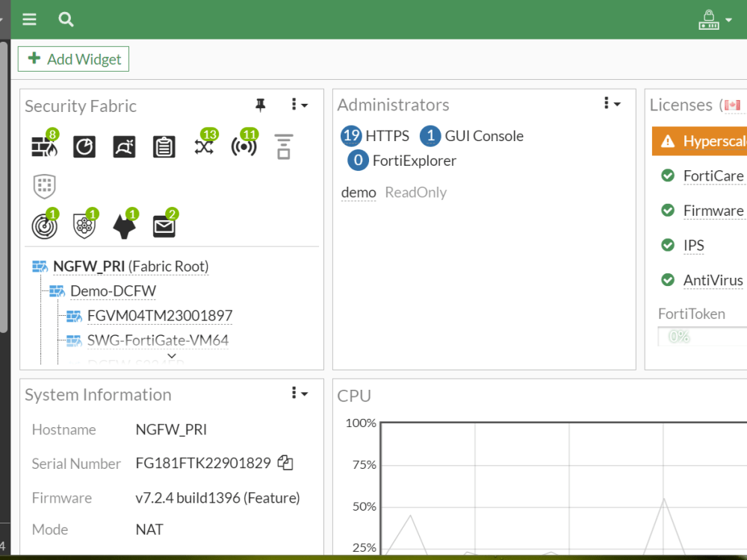Pin the Security Fabric widget
This screenshot has width=747, height=560.
(x=260, y=105)
